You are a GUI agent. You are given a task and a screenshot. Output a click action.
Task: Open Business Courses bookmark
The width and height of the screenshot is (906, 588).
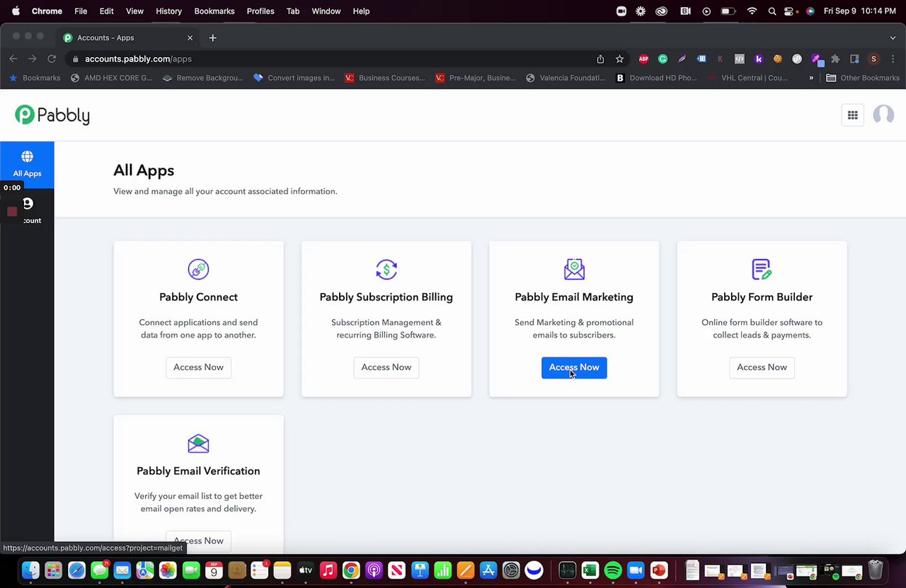click(x=384, y=78)
